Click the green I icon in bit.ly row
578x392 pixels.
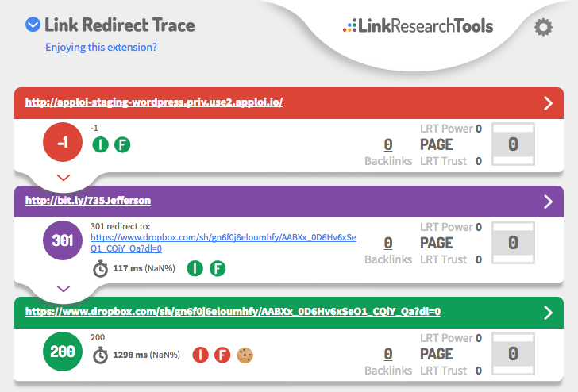pos(195,268)
